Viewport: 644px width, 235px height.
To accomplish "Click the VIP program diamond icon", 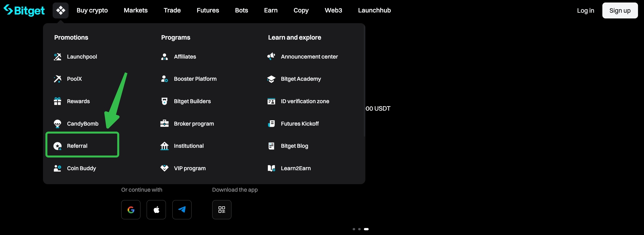I will coord(165,168).
